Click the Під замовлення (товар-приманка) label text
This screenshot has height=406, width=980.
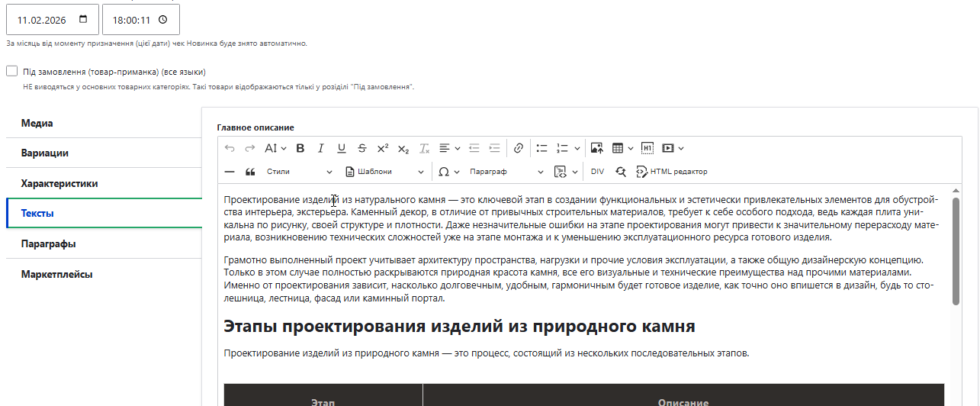(114, 72)
